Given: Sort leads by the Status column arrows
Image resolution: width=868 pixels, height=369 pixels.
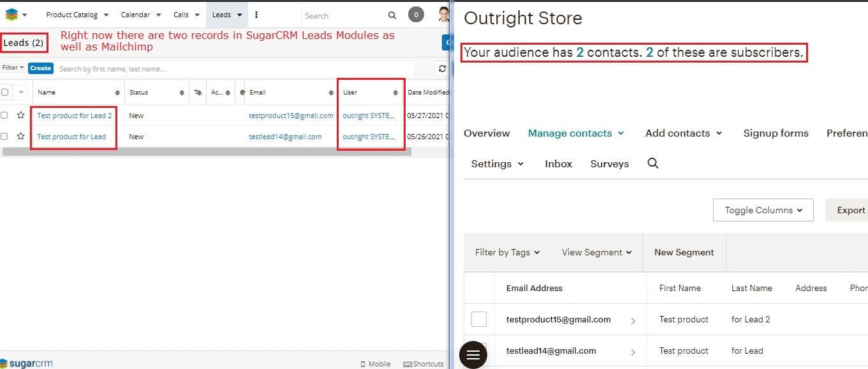Looking at the screenshot, I should click(x=182, y=93).
